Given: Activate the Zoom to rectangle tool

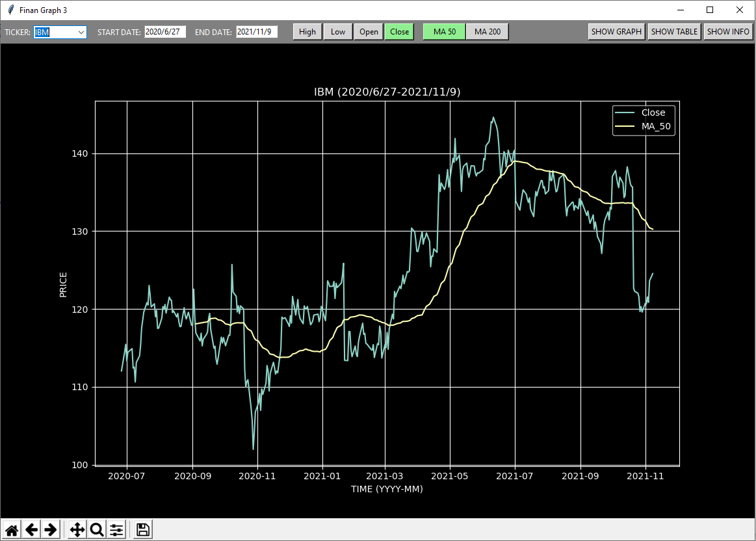Looking at the screenshot, I should click(x=97, y=530).
